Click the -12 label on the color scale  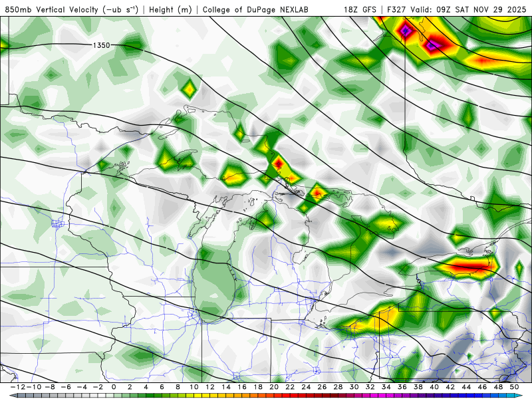pos(18,387)
